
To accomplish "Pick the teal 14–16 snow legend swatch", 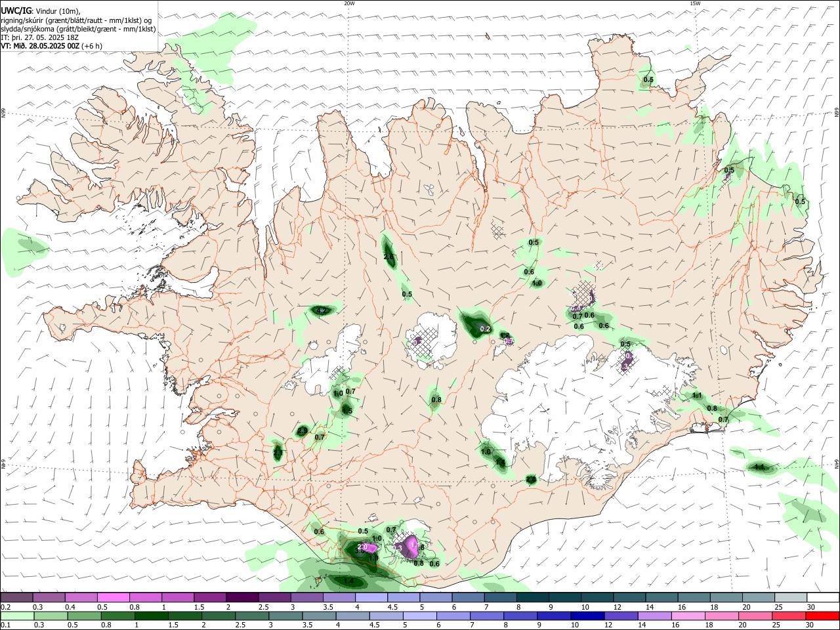I will click(661, 597).
